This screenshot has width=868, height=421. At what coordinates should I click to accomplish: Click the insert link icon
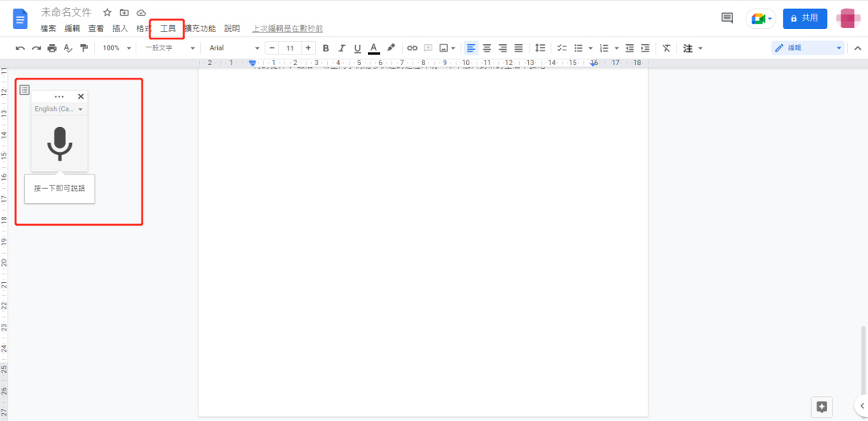412,48
